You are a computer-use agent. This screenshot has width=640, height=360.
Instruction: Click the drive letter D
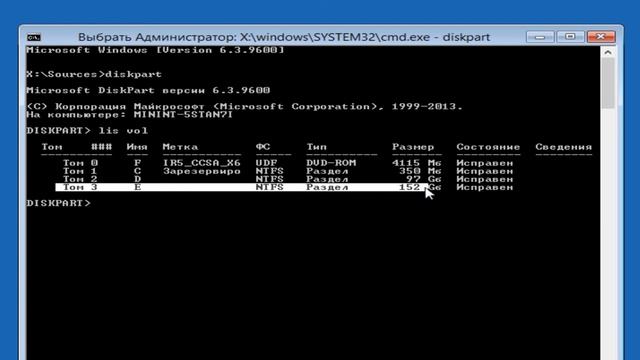138,179
